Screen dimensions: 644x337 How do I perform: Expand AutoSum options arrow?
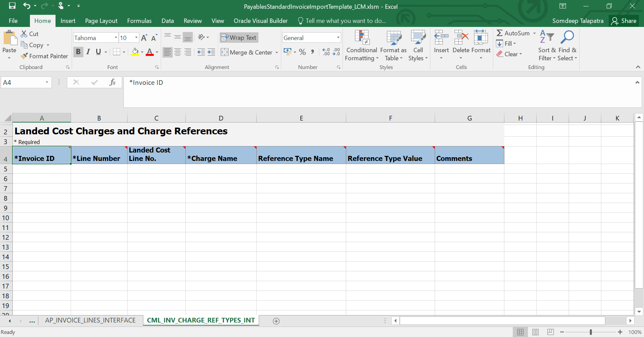click(x=534, y=33)
